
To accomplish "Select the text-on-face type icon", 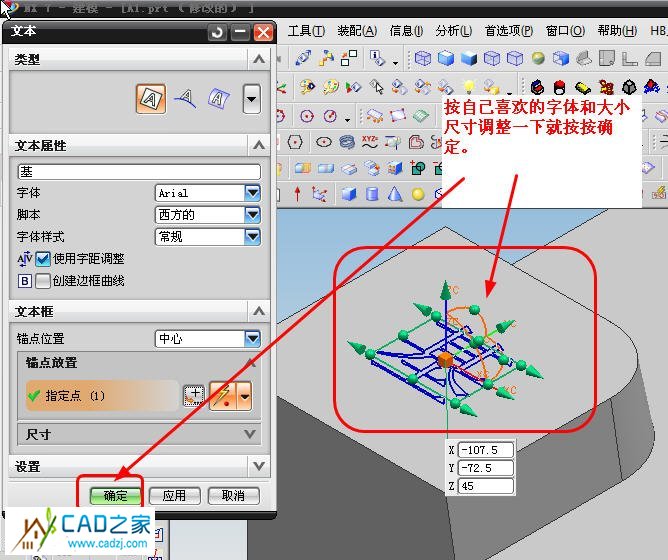I will tap(217, 98).
